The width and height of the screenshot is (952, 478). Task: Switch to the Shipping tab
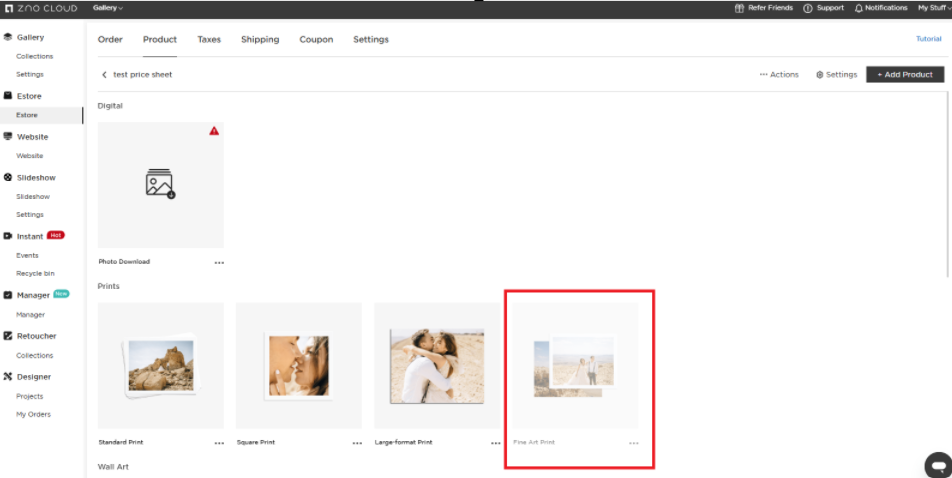tap(260, 40)
